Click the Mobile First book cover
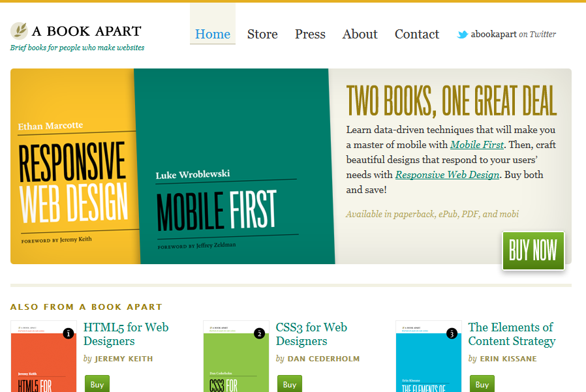This screenshot has width=586, height=392. [234, 166]
